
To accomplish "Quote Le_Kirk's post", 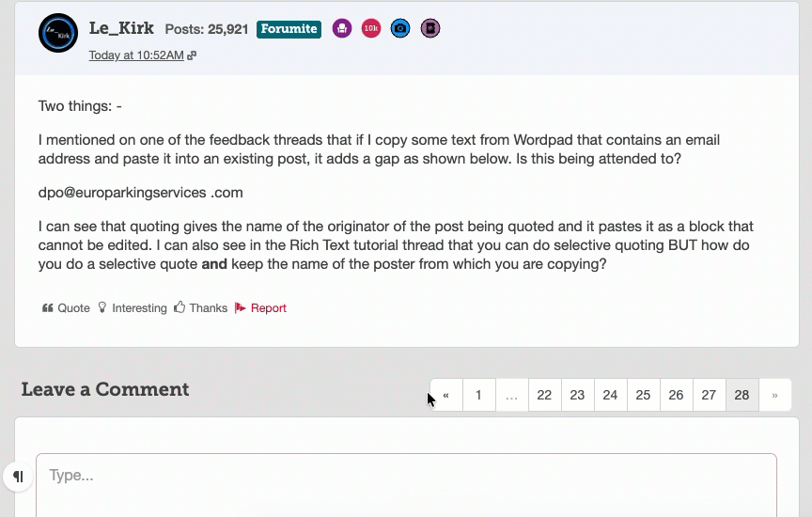I will [66, 308].
